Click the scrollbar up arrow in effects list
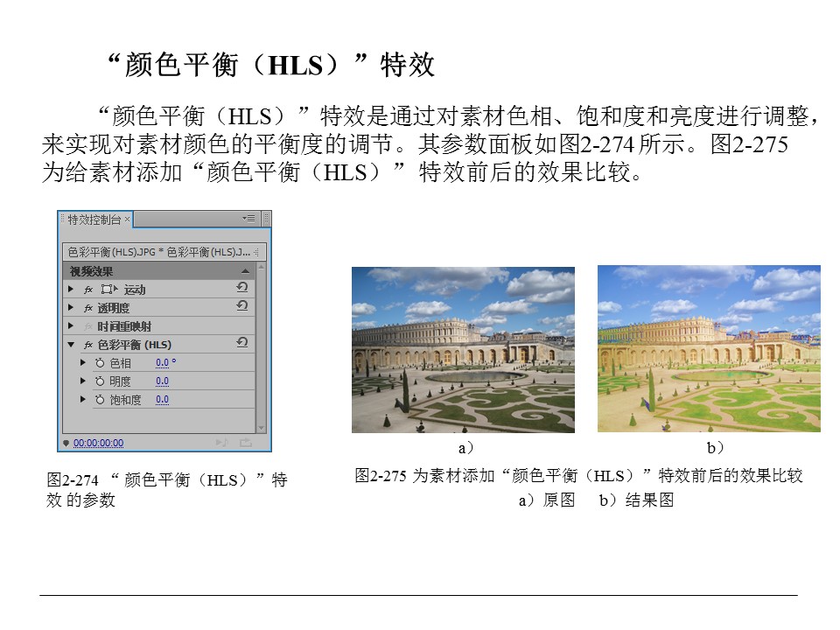 pos(262,267)
